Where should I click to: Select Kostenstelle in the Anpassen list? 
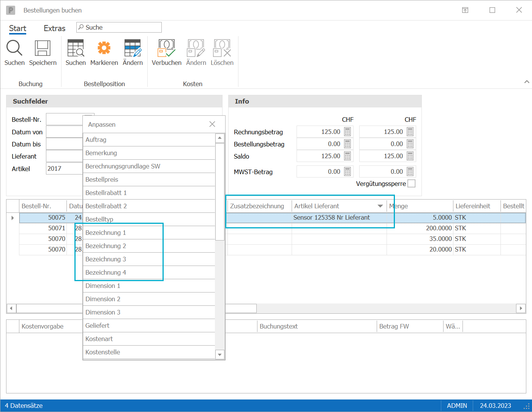click(x=149, y=352)
